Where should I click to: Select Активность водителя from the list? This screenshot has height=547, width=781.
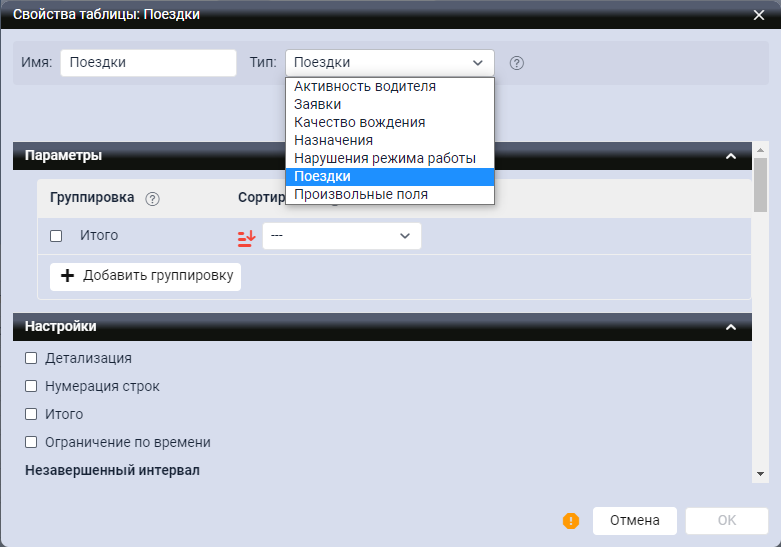(x=365, y=87)
